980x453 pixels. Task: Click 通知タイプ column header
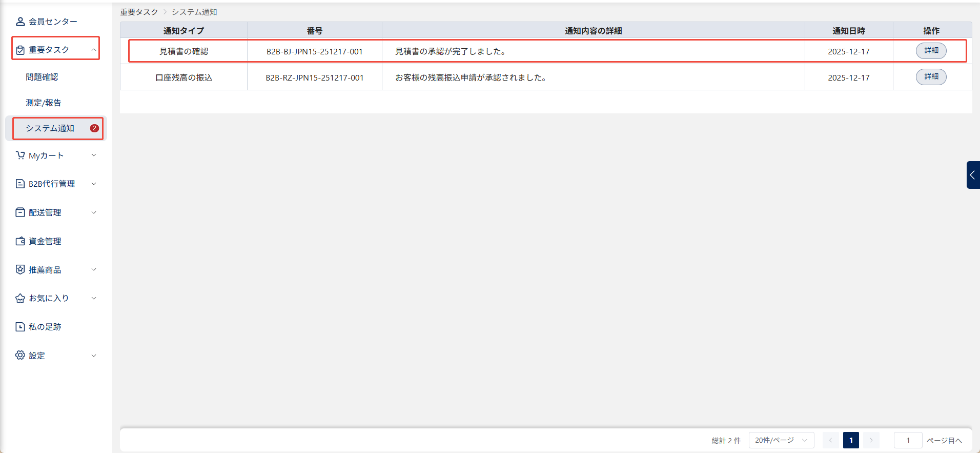183,31
